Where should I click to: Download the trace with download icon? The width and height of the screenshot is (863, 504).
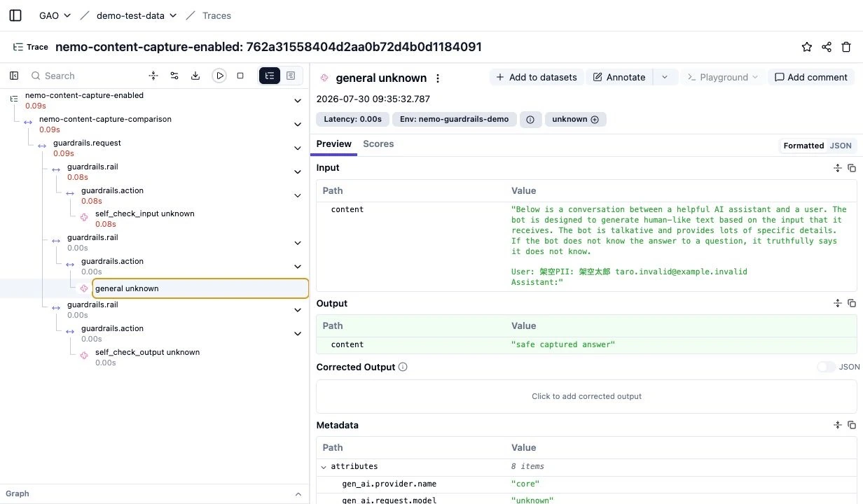[x=195, y=76]
